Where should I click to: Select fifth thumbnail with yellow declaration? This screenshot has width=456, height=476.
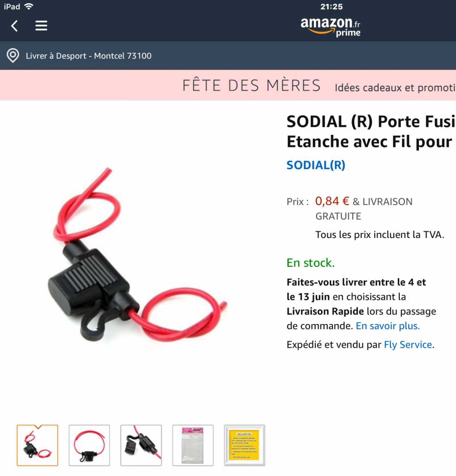point(245,445)
